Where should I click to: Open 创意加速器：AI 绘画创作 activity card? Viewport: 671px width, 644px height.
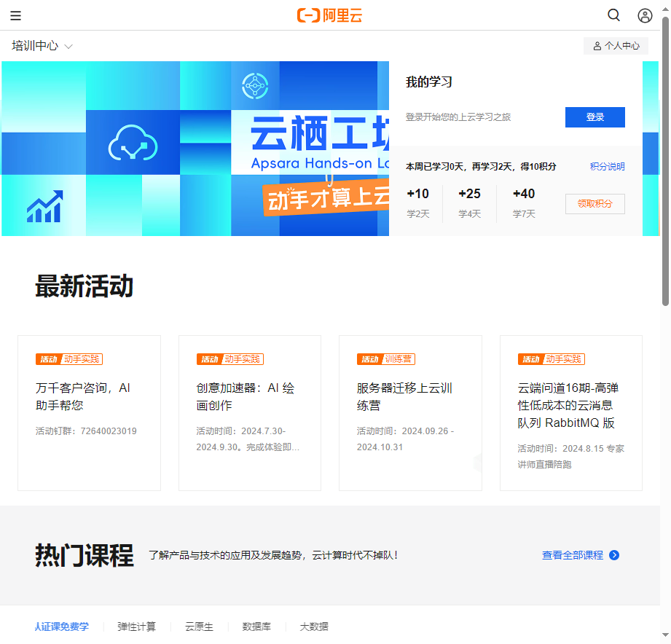coord(250,413)
